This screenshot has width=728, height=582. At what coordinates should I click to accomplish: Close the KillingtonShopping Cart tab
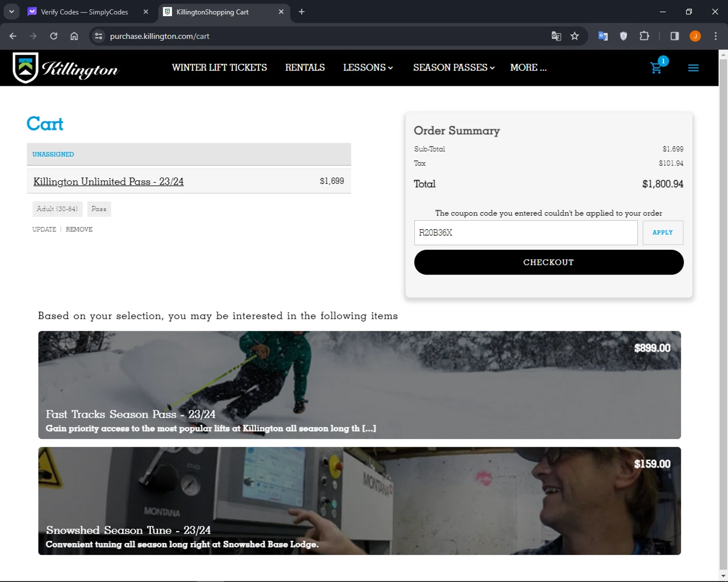tap(281, 12)
